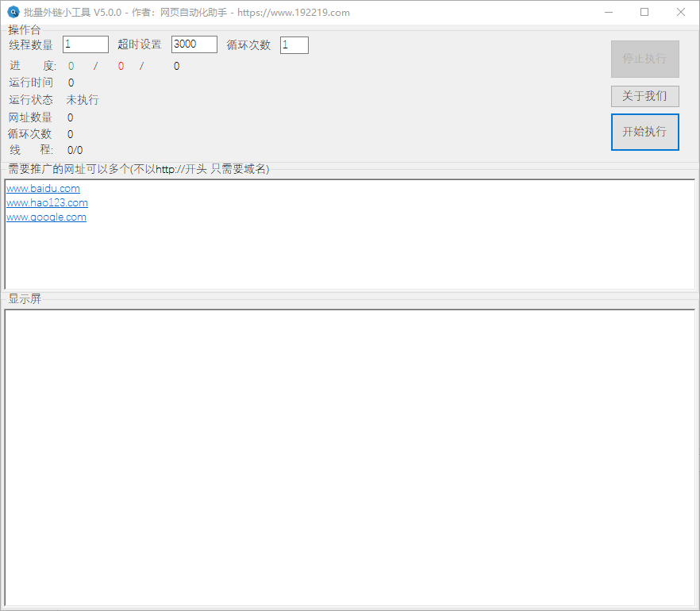Image resolution: width=700 pixels, height=611 pixels.
Task: Minimize the 批量外链小工具 window
Action: [x=609, y=12]
